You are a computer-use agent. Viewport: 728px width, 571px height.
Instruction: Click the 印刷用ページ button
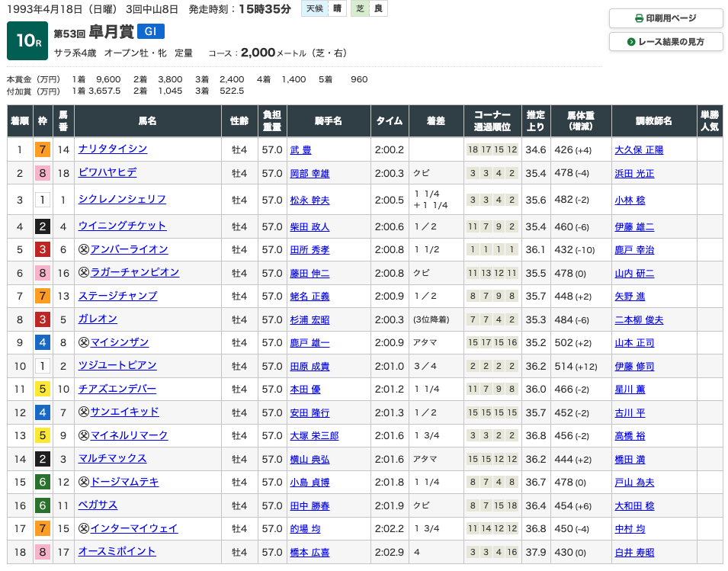[666, 18]
